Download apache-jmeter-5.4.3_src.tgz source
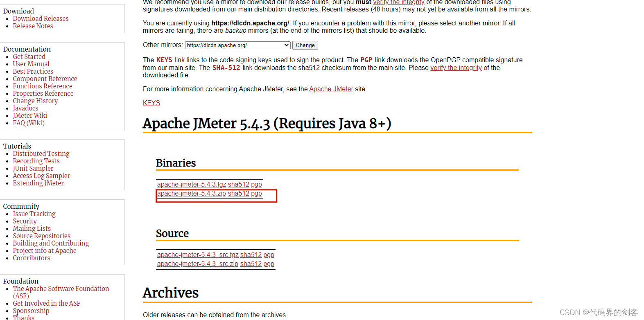 tap(198, 255)
